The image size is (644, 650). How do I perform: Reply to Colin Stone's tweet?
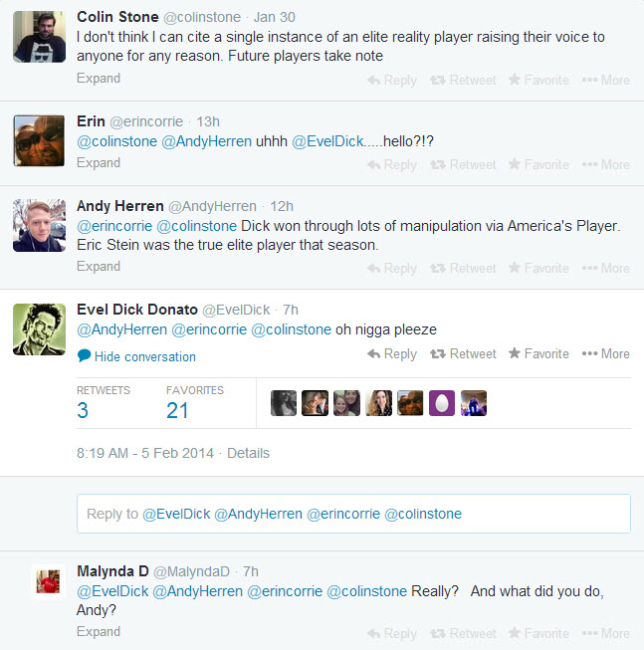(392, 80)
